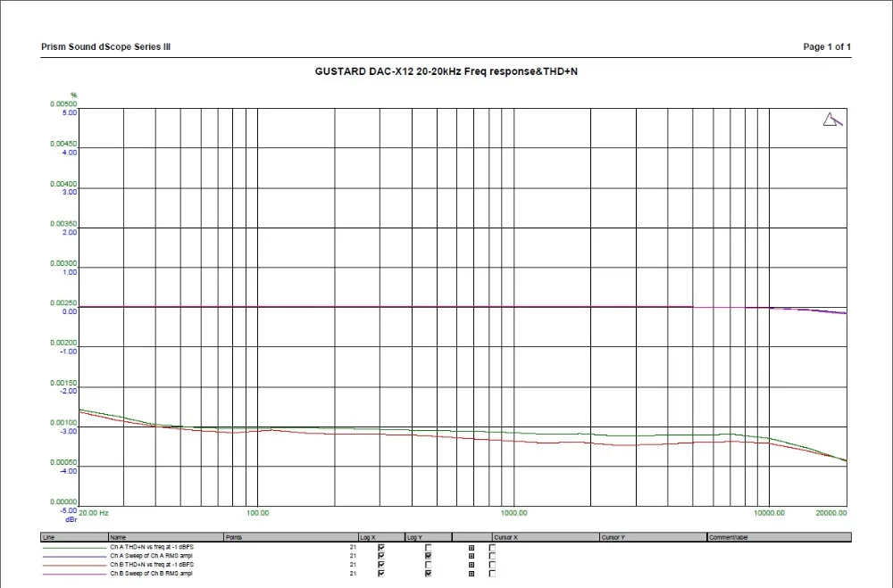The image size is (893, 588).
Task: Click the Cursor Y column header
Action: pos(654,537)
